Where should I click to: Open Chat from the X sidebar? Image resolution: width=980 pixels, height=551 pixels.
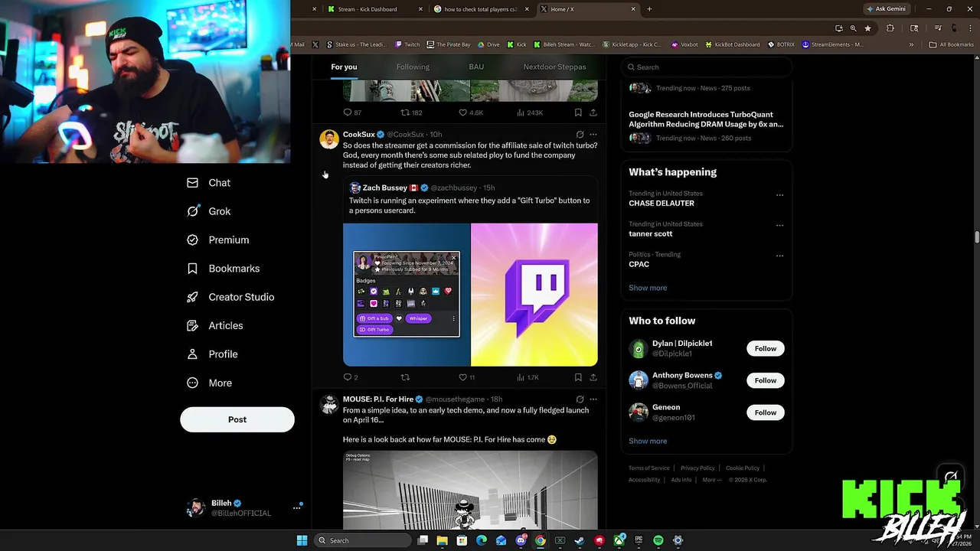(209, 183)
